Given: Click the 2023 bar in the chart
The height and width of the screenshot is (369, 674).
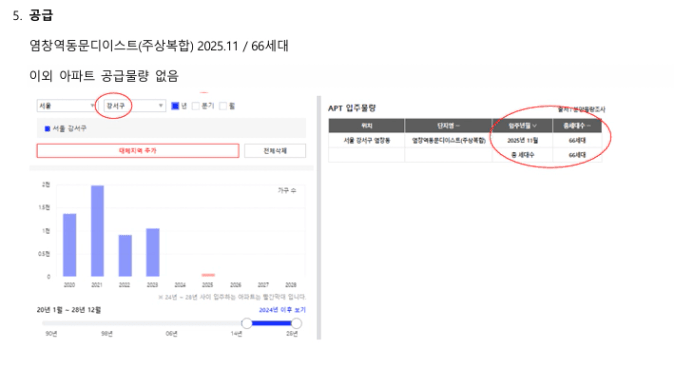Looking at the screenshot, I should pyautogui.click(x=153, y=252).
